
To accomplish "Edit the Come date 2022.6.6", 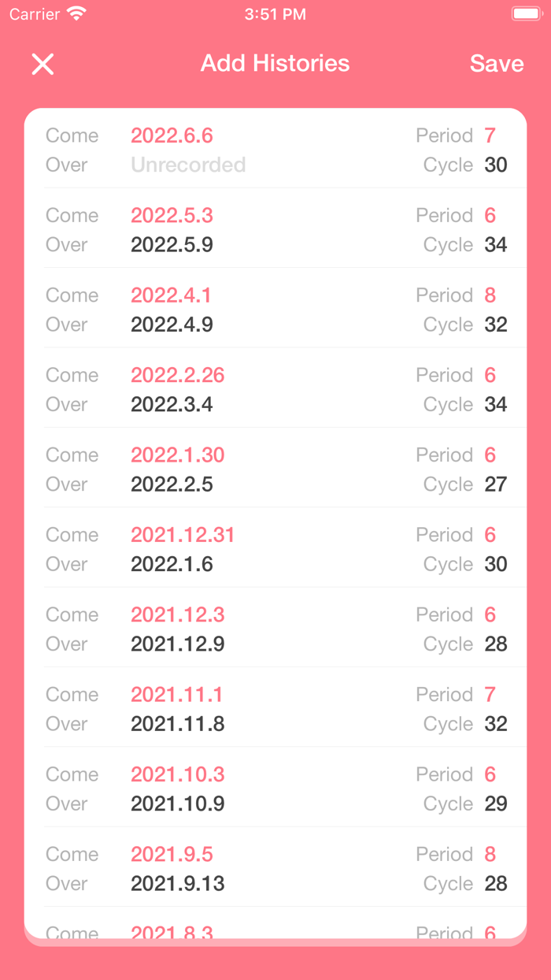I will click(x=172, y=135).
